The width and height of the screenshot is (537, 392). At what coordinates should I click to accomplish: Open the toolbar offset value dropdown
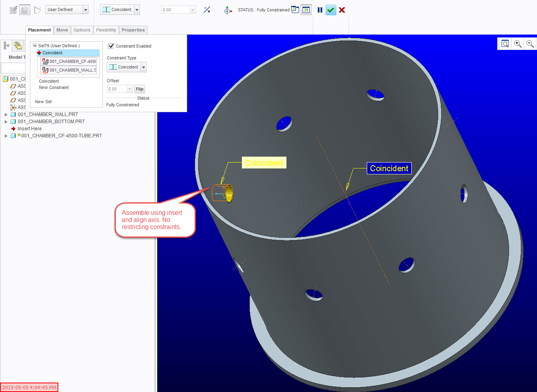193,10
